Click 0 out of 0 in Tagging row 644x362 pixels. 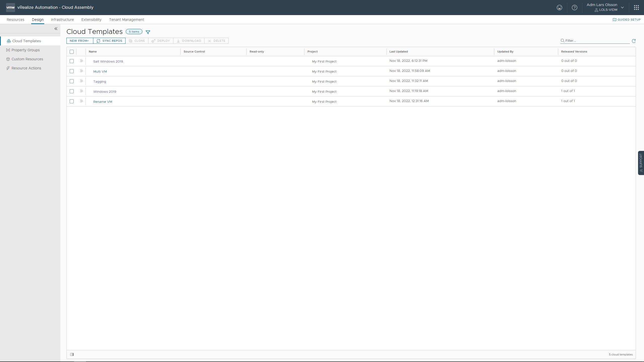(569, 81)
